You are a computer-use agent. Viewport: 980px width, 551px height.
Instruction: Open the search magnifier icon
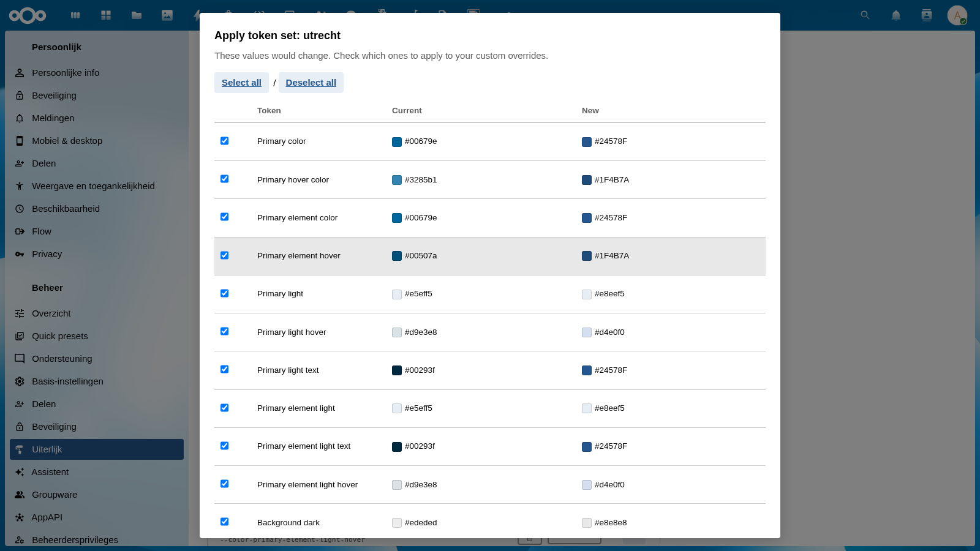tap(865, 15)
